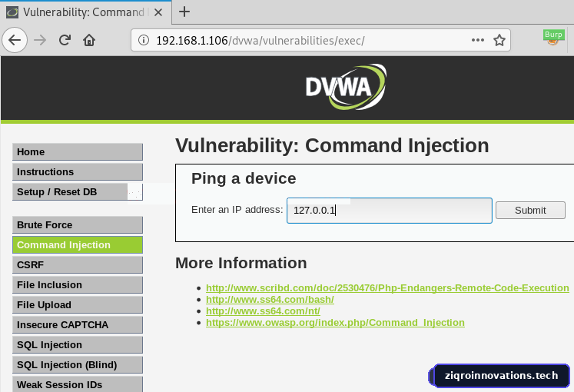Image resolution: width=574 pixels, height=392 pixels.
Task: Open site information icon in address bar
Action: click(x=144, y=40)
